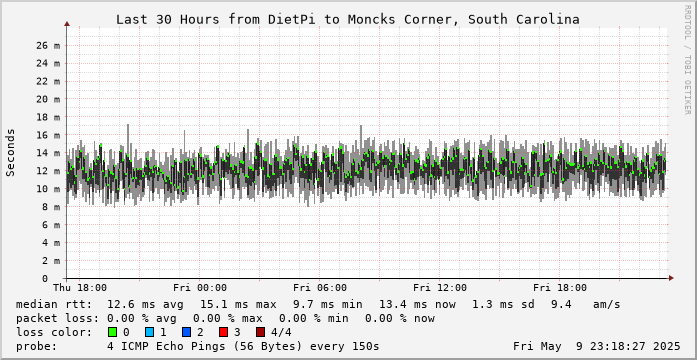Click the blue loss color 2 swatch
Screen dimensions: 697x360
click(x=187, y=332)
